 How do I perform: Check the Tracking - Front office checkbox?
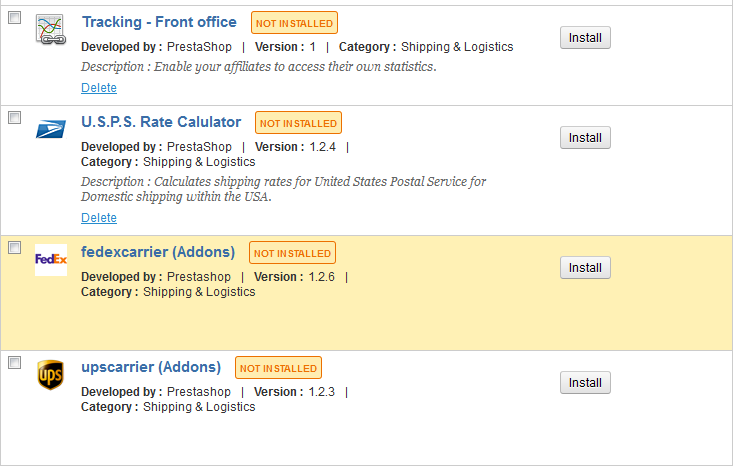pyautogui.click(x=14, y=18)
